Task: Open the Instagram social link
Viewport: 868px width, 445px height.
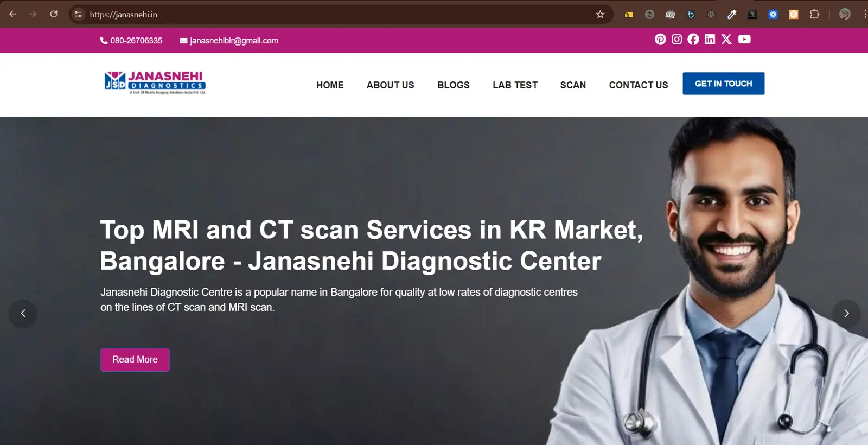Action: [676, 39]
